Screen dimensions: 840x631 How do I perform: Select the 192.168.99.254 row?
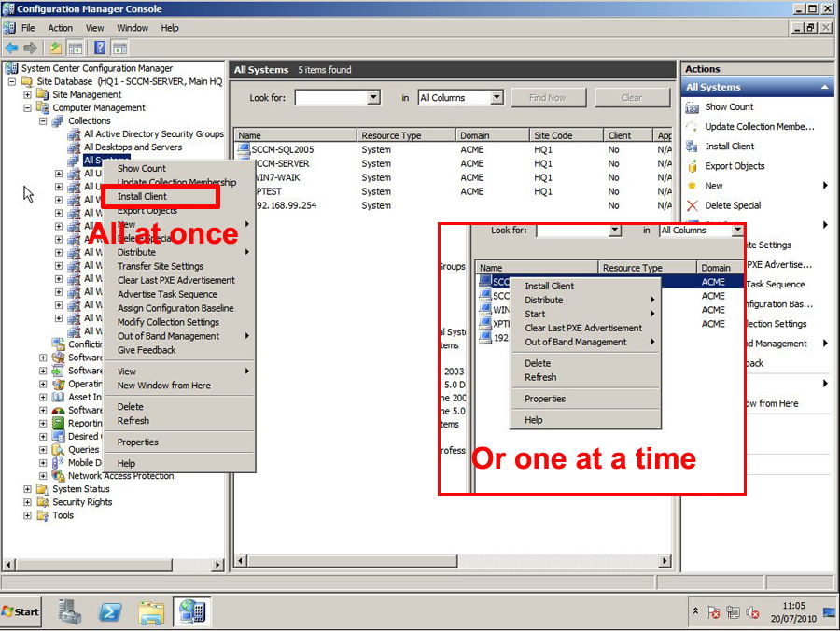[x=454, y=205]
